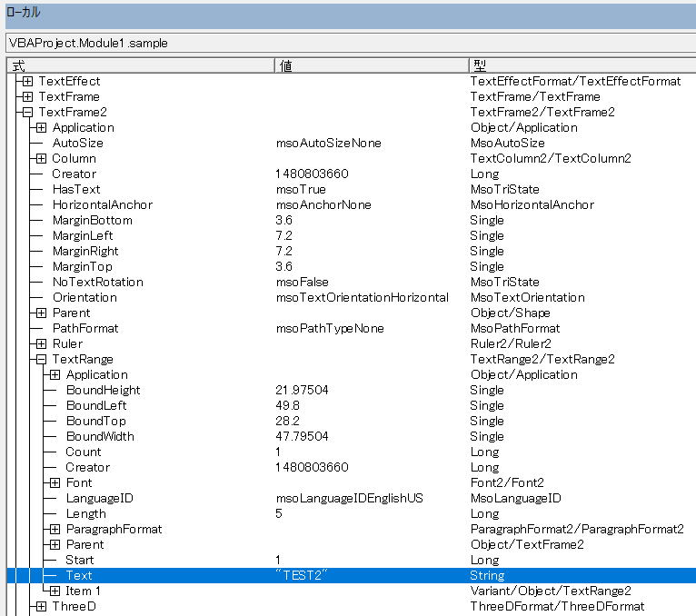Screen dimensions: 696x616
Task: Expand the TextEffect tree node
Action: (27, 81)
